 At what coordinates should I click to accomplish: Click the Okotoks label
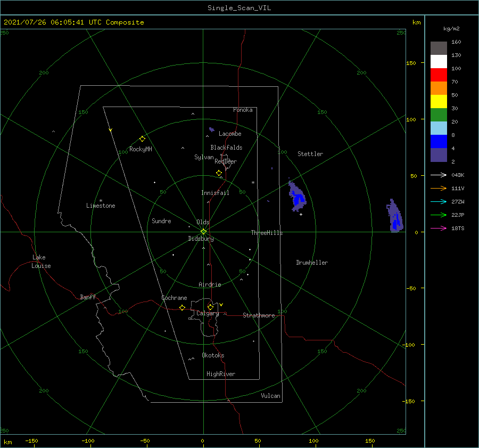point(213,355)
